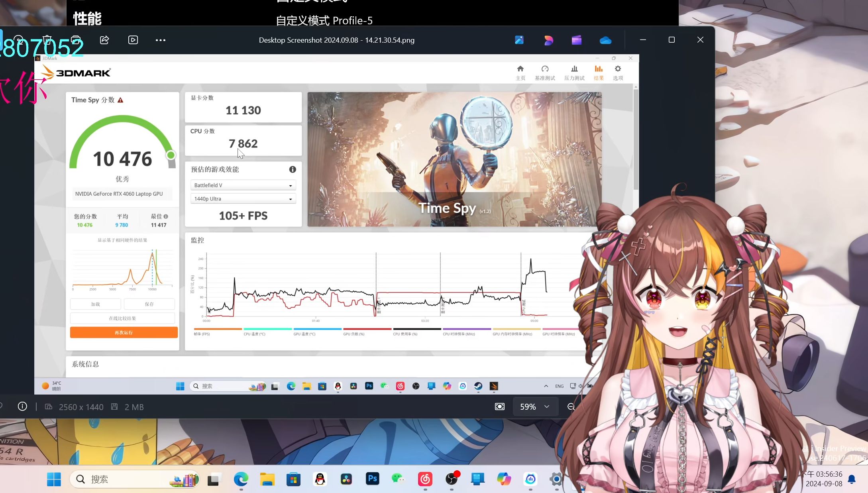Image resolution: width=868 pixels, height=493 pixels.
Task: Click the CPU 时钟频率 purple legend label
Action: coord(459,334)
